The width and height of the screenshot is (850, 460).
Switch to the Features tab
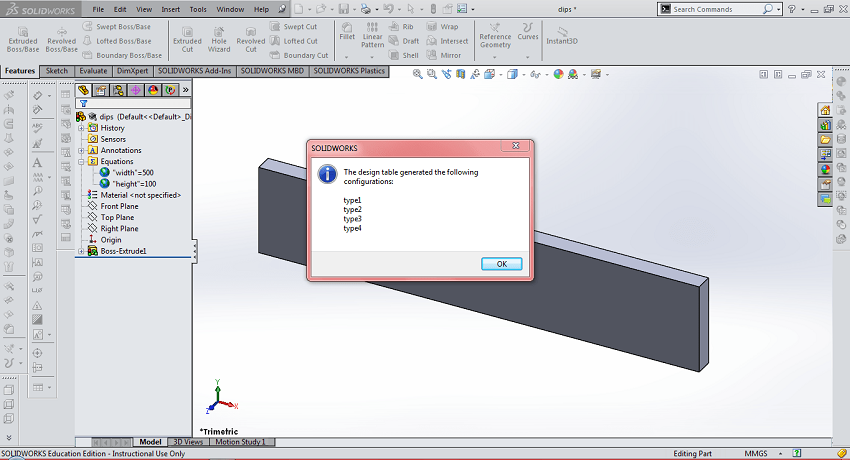20,71
